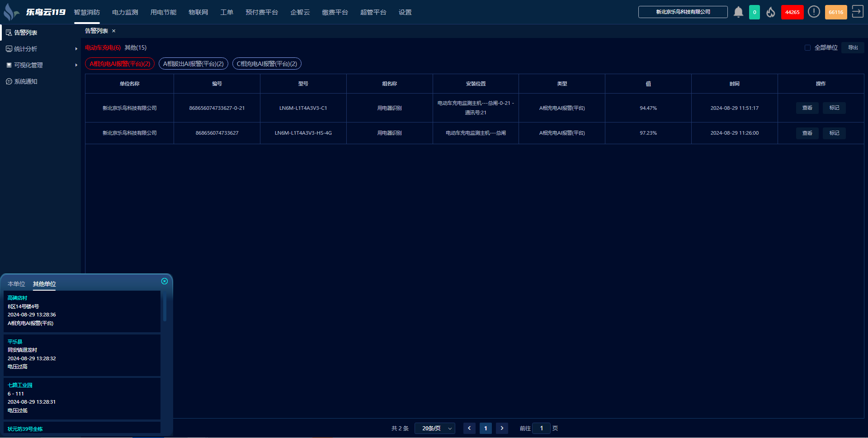Select the A相拔出AI报警(平台) filter pill
Screen dimensions: 868x438
tap(193, 64)
